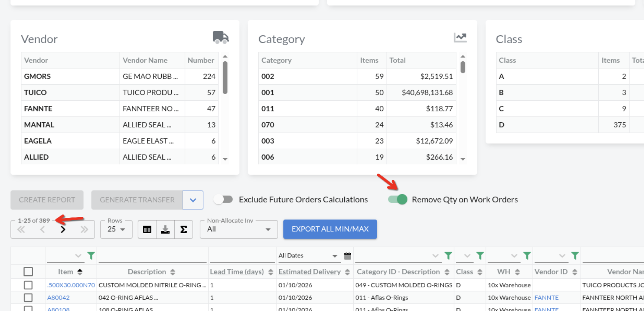
Task: Select category 070 row
Action: click(x=357, y=125)
